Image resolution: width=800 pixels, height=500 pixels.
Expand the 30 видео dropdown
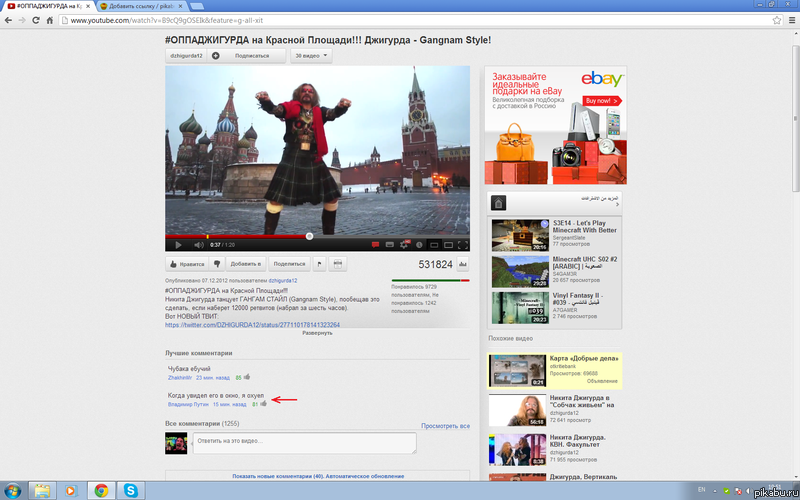coord(311,56)
